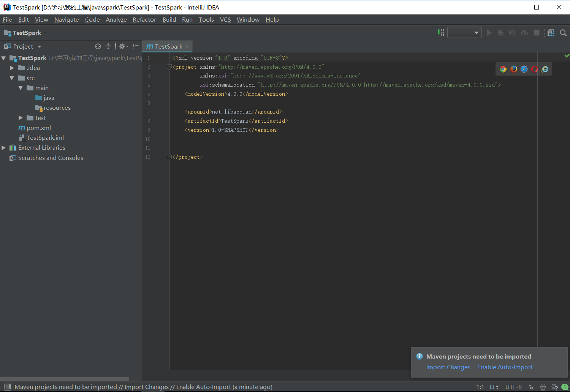Screen dimensions: 570x392
Task: Toggle the green inspection status checkmark
Action: (567, 55)
